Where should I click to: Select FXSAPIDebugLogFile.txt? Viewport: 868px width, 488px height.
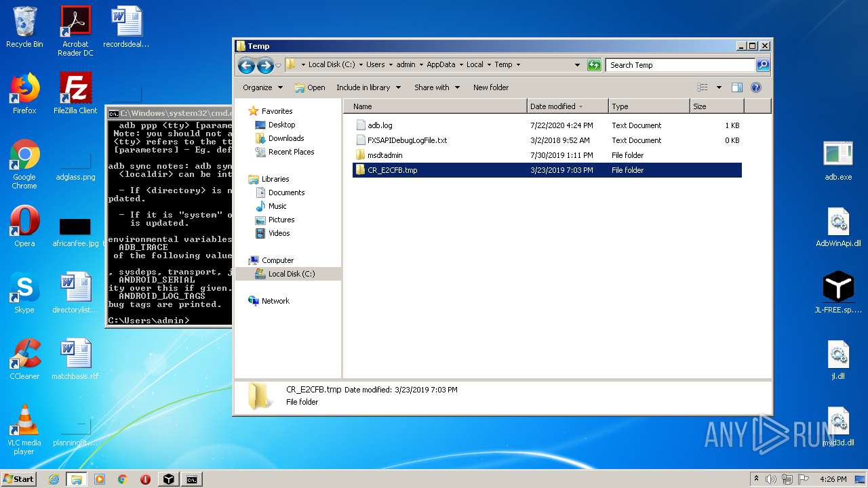point(547,140)
